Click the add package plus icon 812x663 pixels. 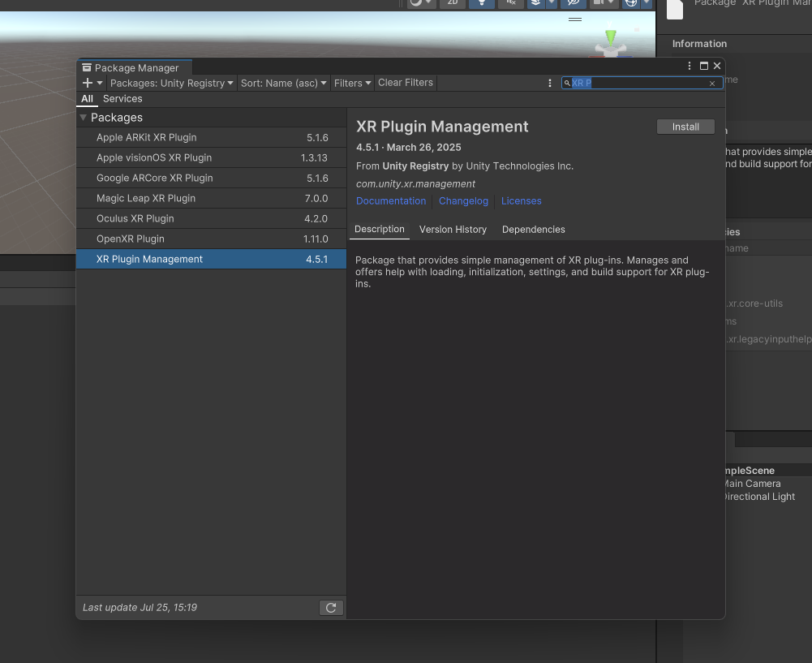click(x=88, y=83)
